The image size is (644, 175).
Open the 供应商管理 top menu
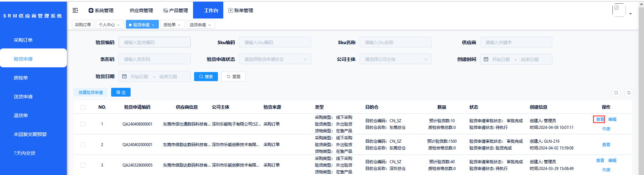(x=141, y=10)
